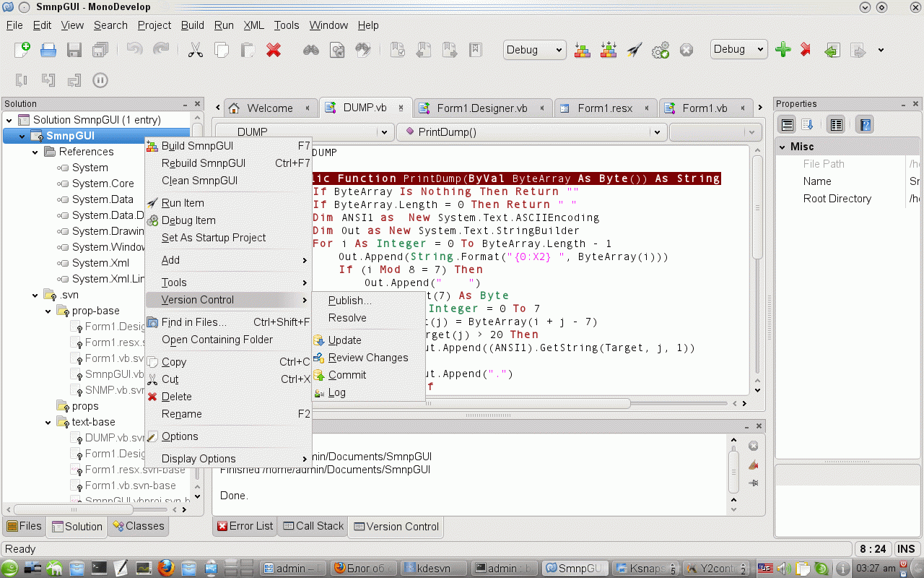The width and height of the screenshot is (924, 578).
Task: Click the red arrow icon beside the green plus
Action: click(806, 50)
